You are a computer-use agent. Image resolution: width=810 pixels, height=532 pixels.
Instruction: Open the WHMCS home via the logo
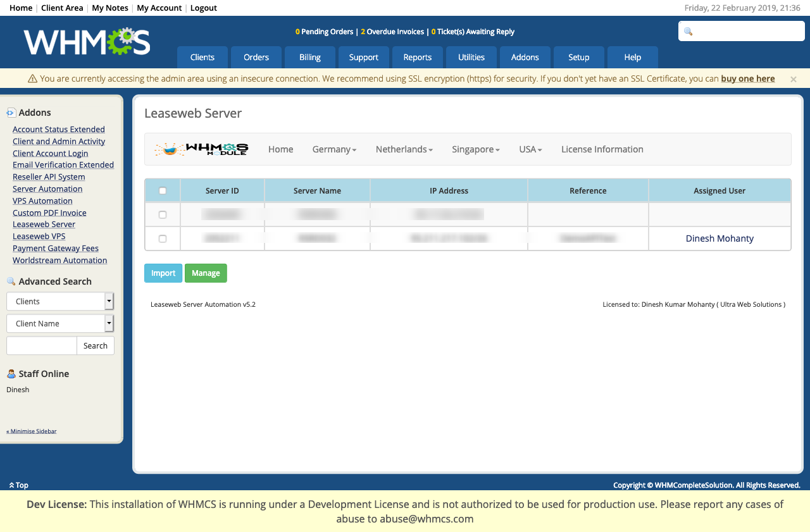tap(86, 40)
